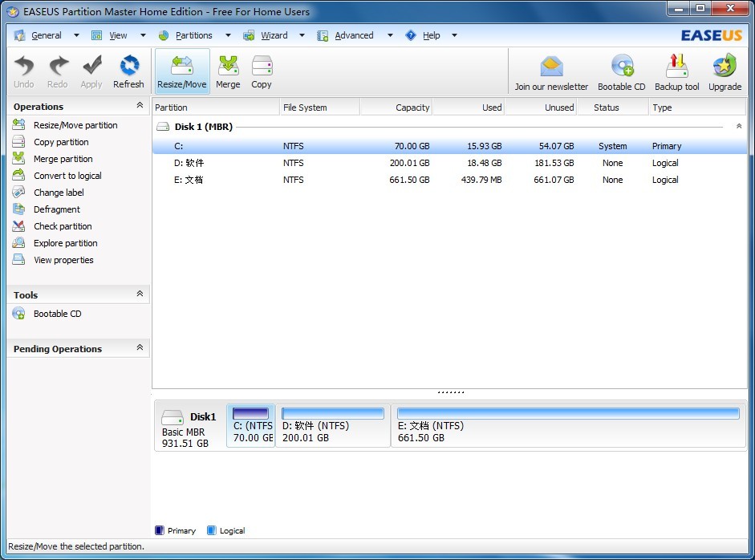755x560 pixels.
Task: Click the Join our newsletter icon
Action: tap(551, 67)
